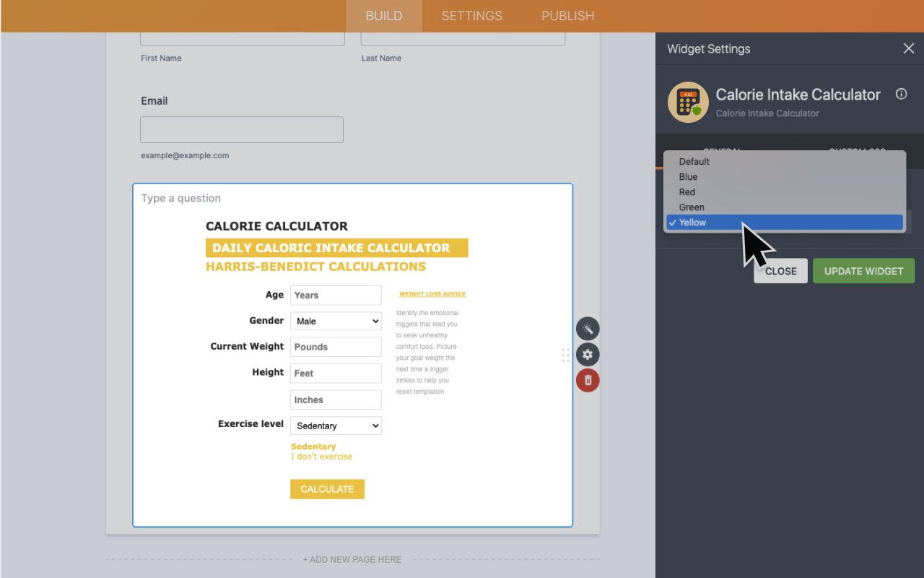The height and width of the screenshot is (578, 924).
Task: Go to the PUBLISH tab
Action: pos(567,15)
